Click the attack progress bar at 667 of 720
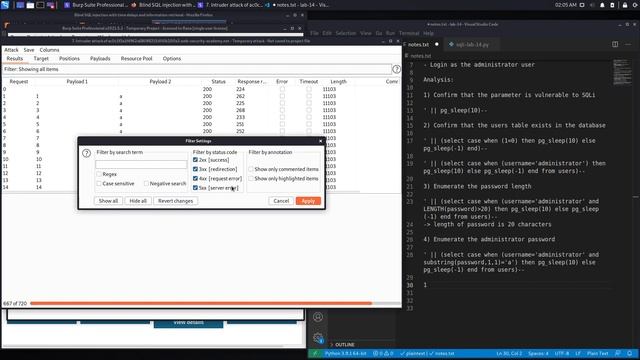Viewport: 640px width, 360px height. [x=215, y=303]
